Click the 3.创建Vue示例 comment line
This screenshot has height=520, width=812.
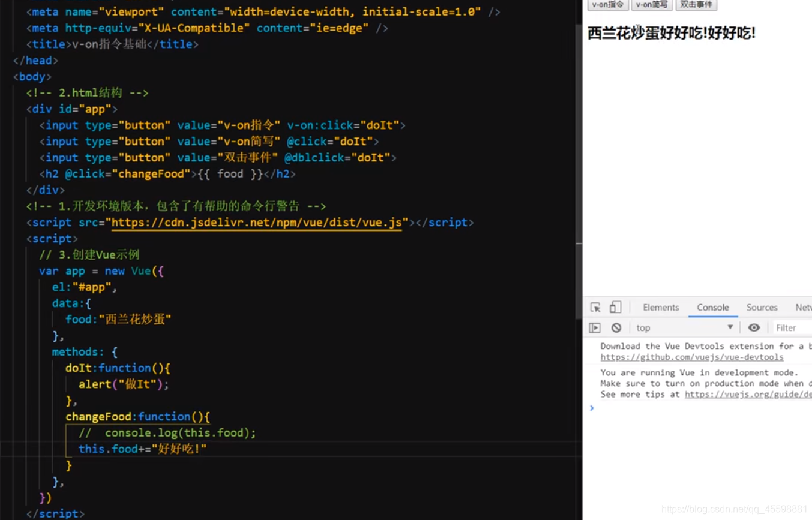coord(89,255)
